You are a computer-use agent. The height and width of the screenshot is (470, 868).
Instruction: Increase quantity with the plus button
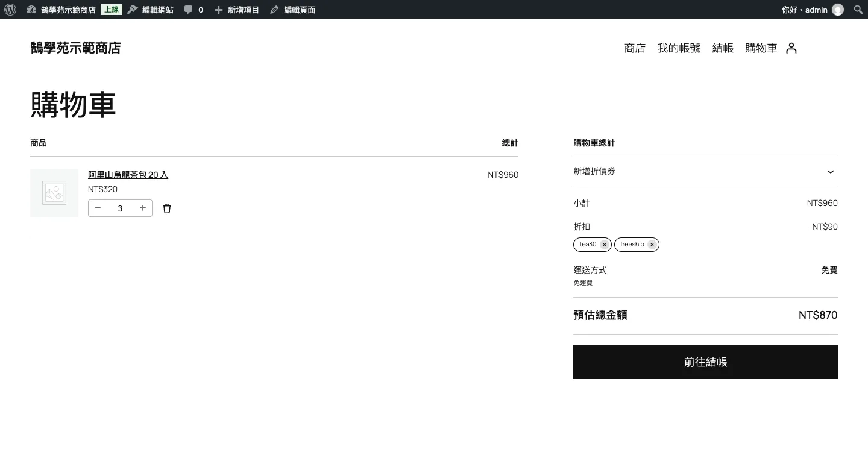[143, 208]
